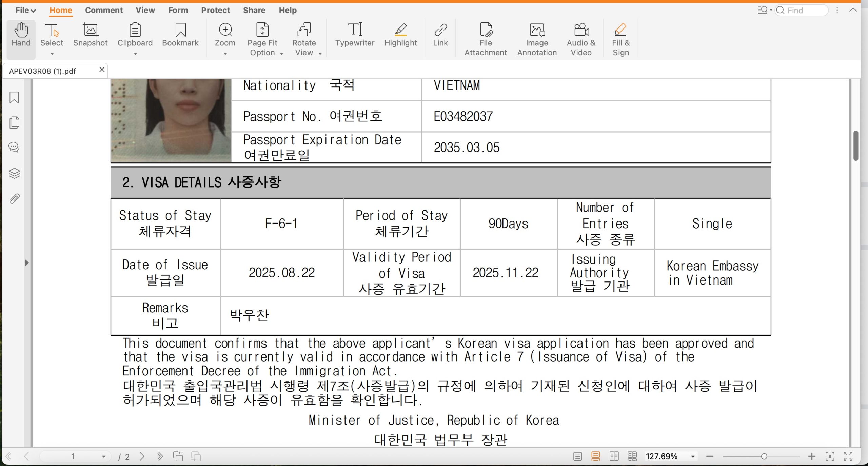The image size is (868, 466).
Task: Select the Hand tool
Action: point(21,35)
